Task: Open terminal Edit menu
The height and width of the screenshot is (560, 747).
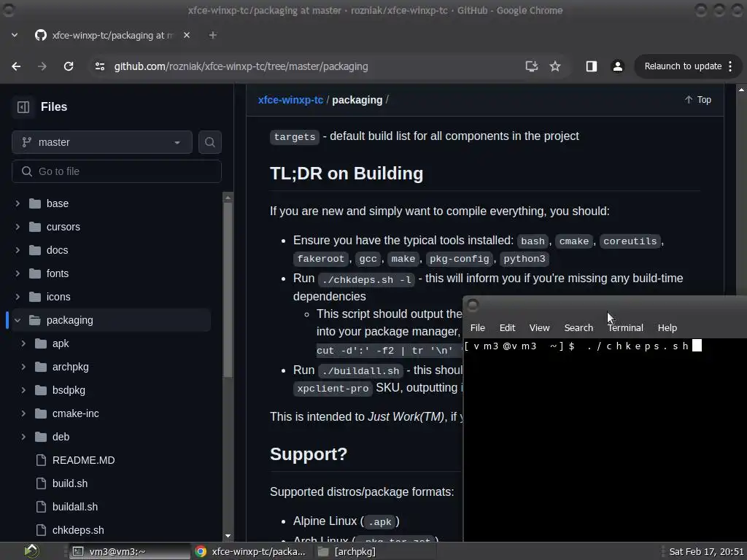Action: (508, 327)
